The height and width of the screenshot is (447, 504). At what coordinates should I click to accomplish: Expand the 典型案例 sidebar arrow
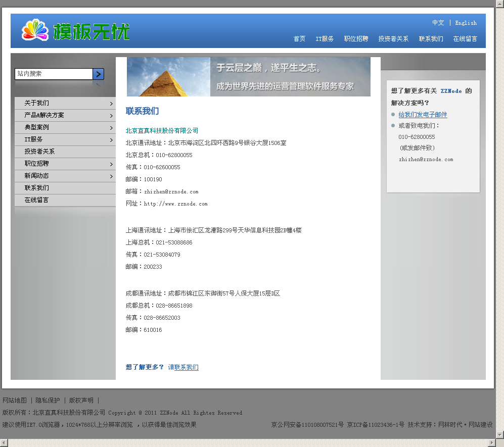click(x=111, y=128)
